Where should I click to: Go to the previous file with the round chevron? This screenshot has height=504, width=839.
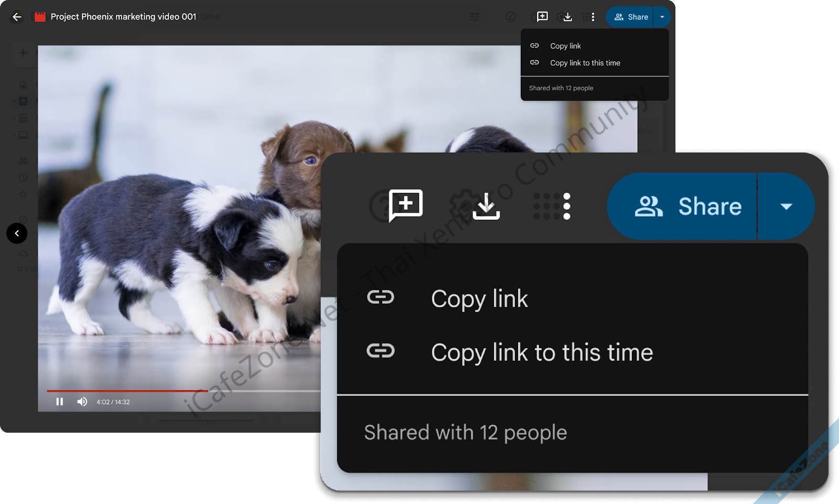(17, 233)
